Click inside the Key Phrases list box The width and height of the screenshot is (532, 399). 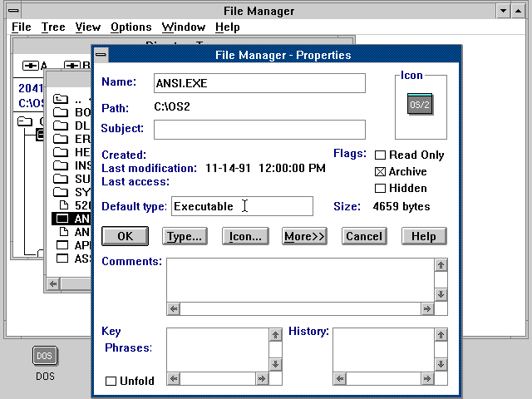point(218,350)
